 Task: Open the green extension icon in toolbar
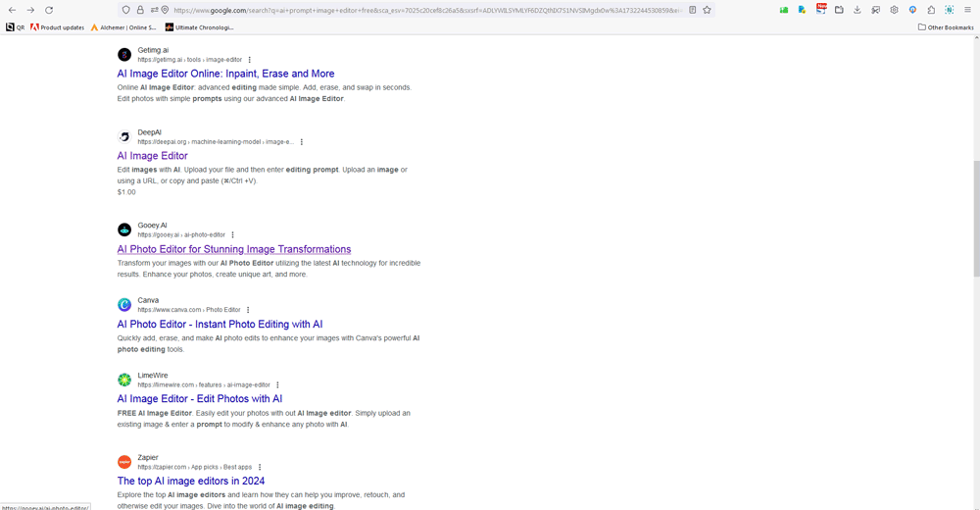(x=783, y=10)
